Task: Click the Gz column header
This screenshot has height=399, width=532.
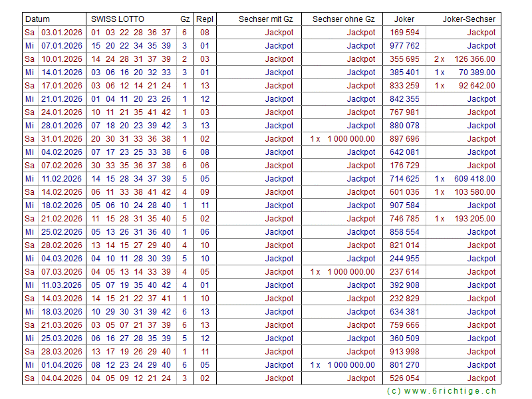Action: coord(184,19)
